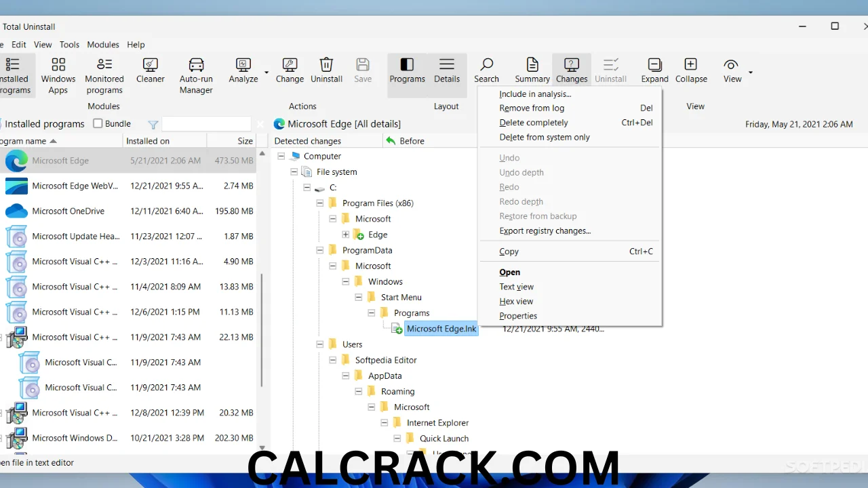Click the program list vertical scrollbar
This screenshot has height=488, width=868.
click(261, 329)
